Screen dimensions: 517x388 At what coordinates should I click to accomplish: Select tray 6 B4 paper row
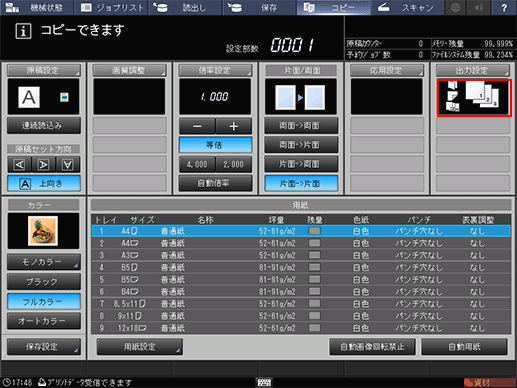pyautogui.click(x=301, y=292)
